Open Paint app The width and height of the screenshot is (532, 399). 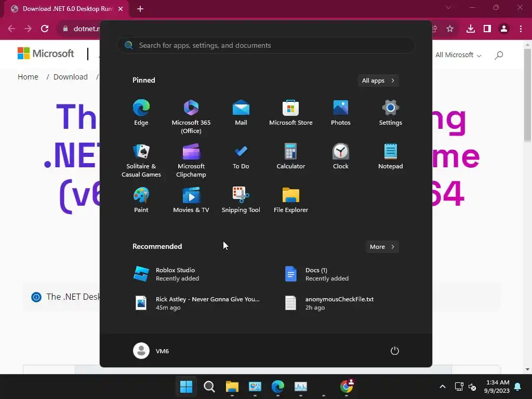click(141, 200)
